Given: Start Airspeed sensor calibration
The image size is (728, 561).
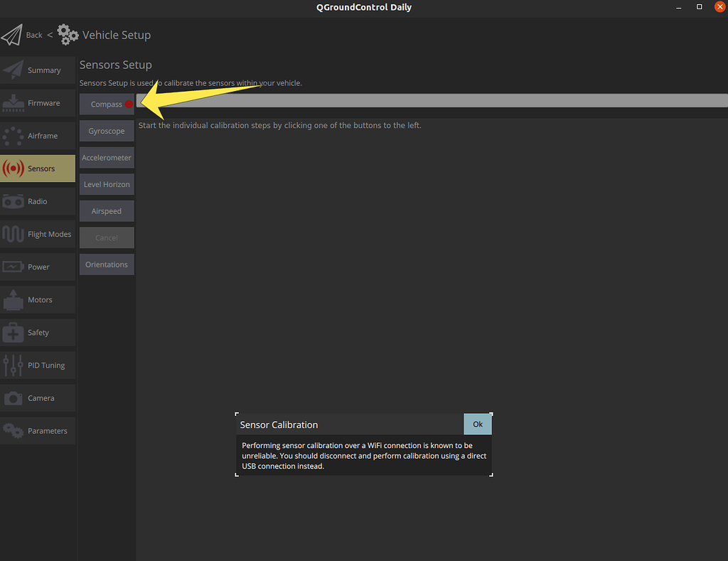Looking at the screenshot, I should tap(107, 211).
